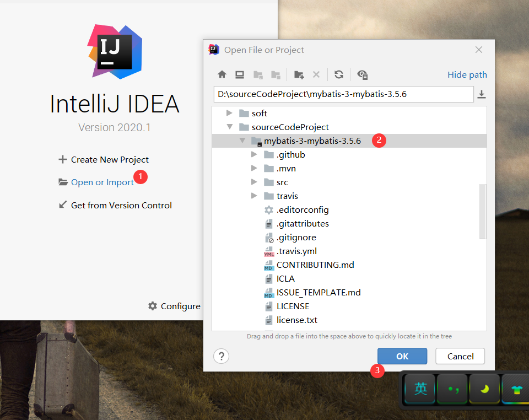The height and width of the screenshot is (420, 529).
Task: Switch input method via 英 button
Action: click(420, 389)
